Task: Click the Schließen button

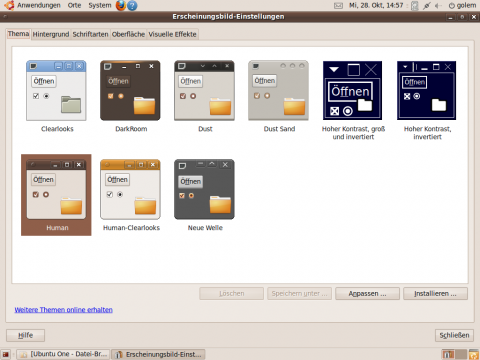Action: tap(454, 335)
